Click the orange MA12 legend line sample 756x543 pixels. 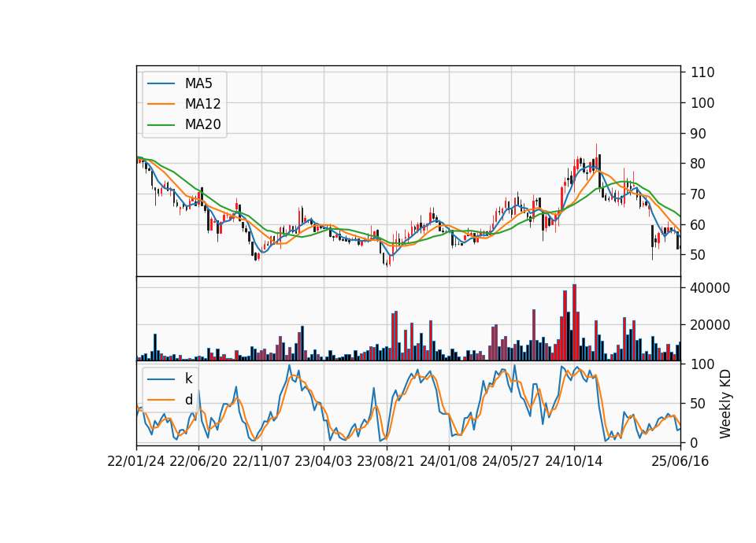coord(161,104)
